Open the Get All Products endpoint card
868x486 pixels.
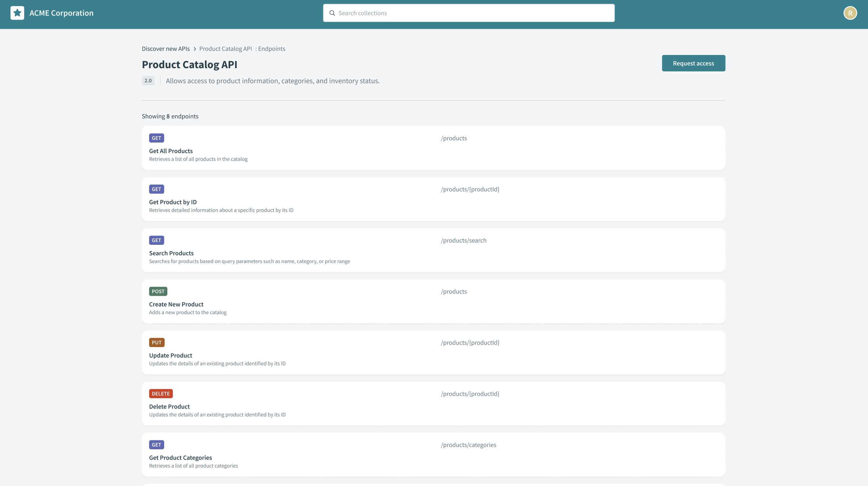click(x=434, y=148)
